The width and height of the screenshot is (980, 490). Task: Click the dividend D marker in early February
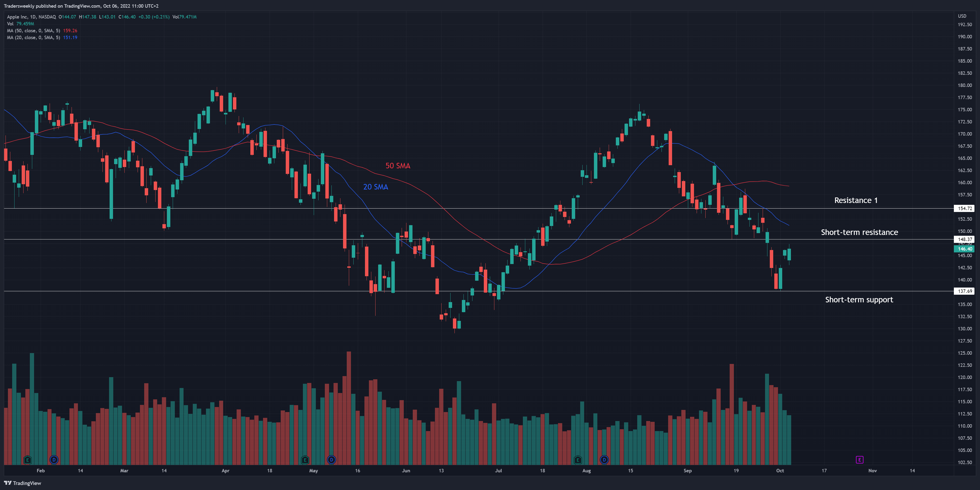(54, 460)
